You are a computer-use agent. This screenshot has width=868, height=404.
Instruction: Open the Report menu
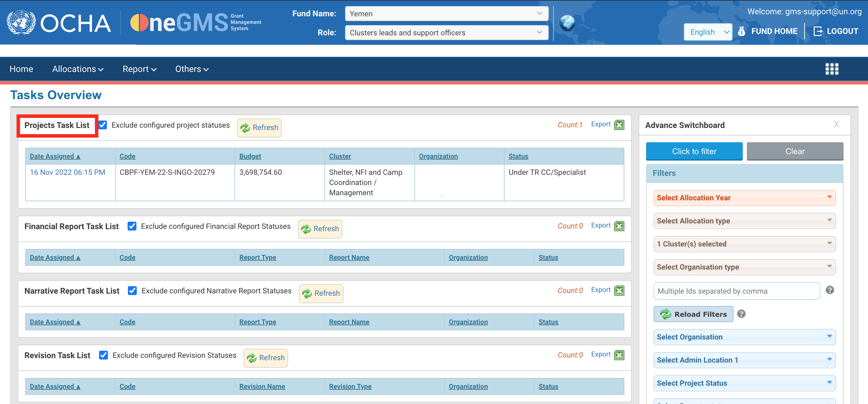coord(139,69)
